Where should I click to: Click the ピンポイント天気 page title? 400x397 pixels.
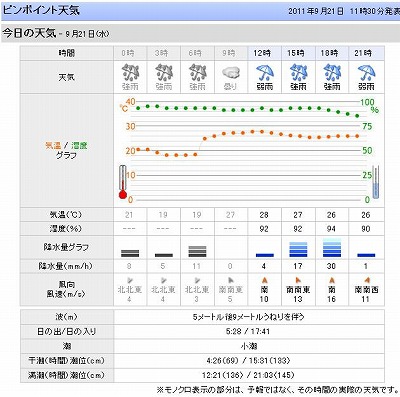(41, 10)
